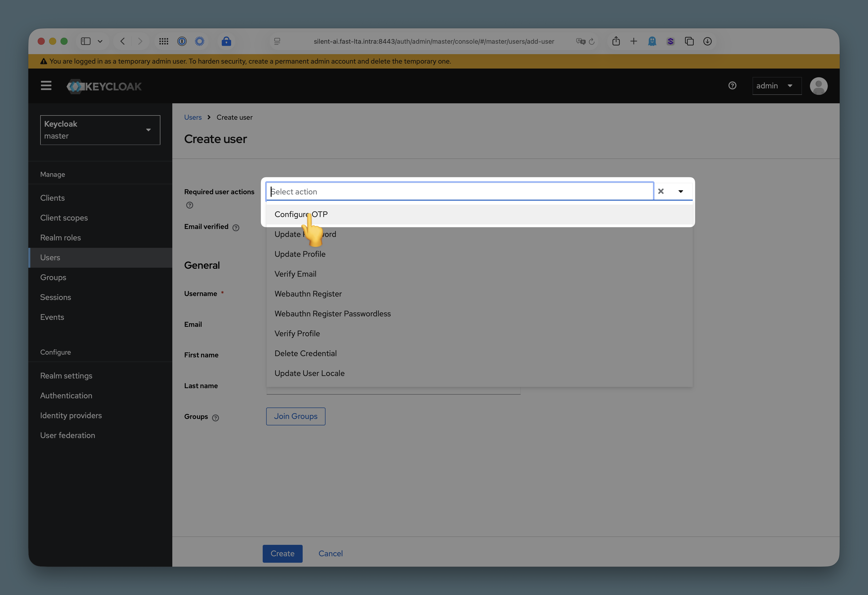The height and width of the screenshot is (595, 868).
Task: Collapse the Select action dropdown caret
Action: tap(681, 191)
